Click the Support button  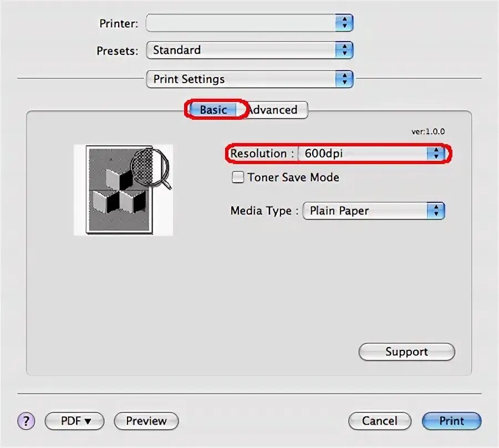point(407,352)
